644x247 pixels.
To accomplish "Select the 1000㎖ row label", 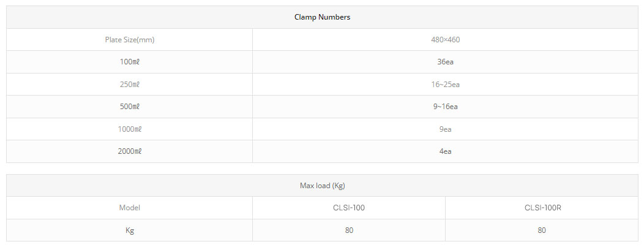I will click(x=129, y=129).
